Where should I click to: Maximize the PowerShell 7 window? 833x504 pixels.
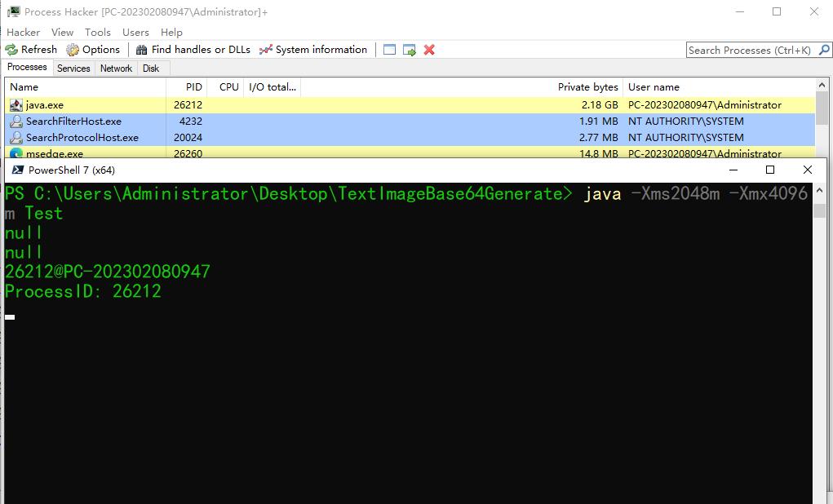(769, 170)
